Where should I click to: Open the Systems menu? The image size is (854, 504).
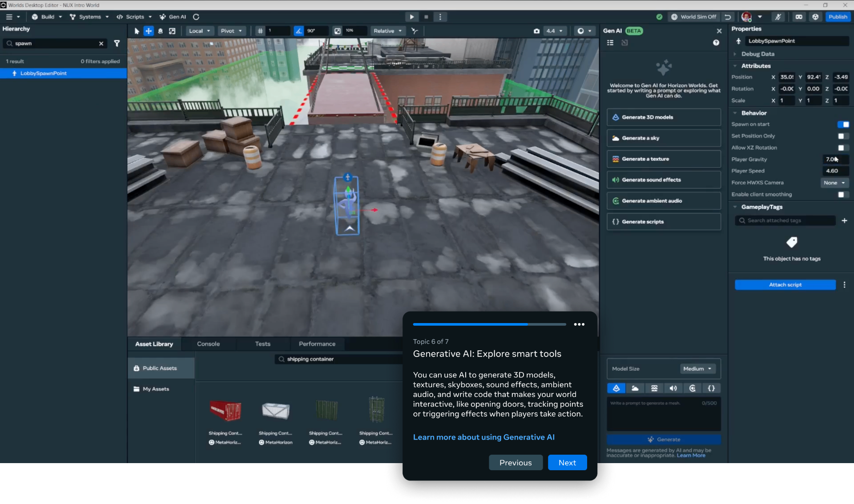(x=89, y=17)
